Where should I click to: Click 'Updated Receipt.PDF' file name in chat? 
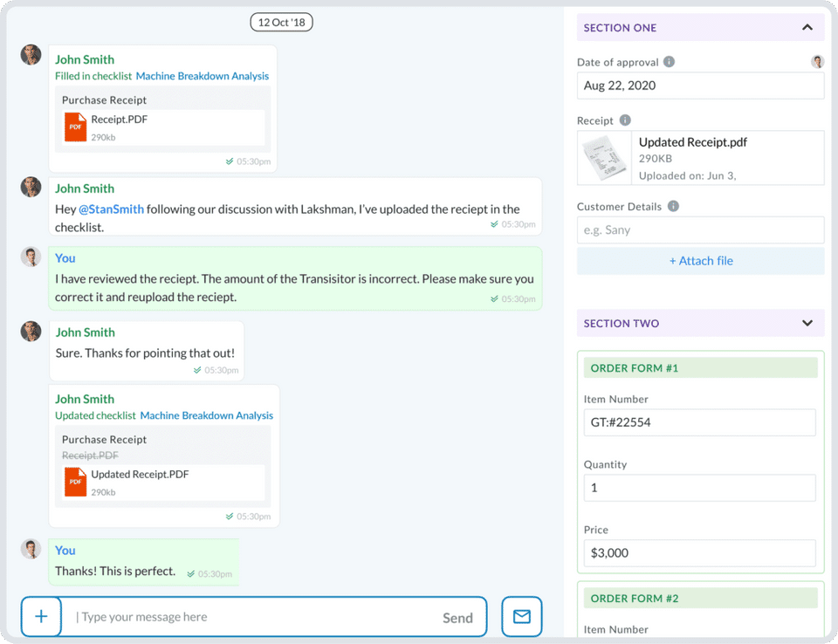(140, 474)
